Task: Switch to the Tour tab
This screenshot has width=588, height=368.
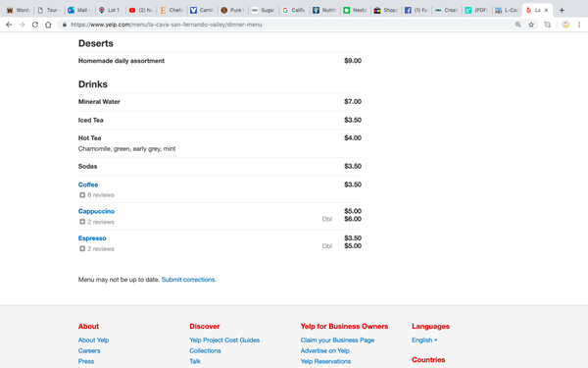Action: [x=49, y=10]
